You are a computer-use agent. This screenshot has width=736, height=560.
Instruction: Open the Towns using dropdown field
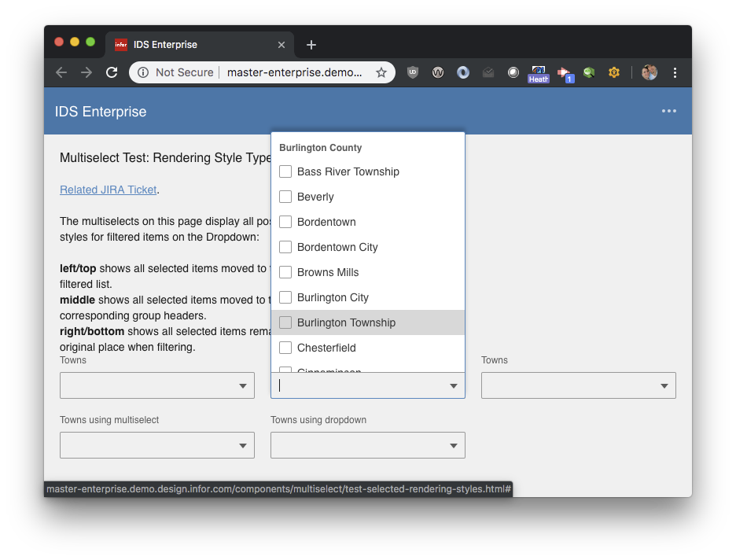pos(368,445)
